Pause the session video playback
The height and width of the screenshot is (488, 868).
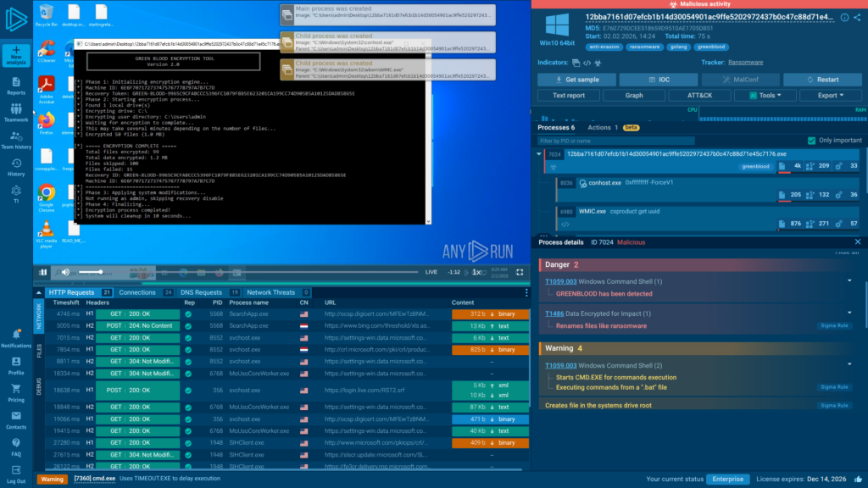43,272
